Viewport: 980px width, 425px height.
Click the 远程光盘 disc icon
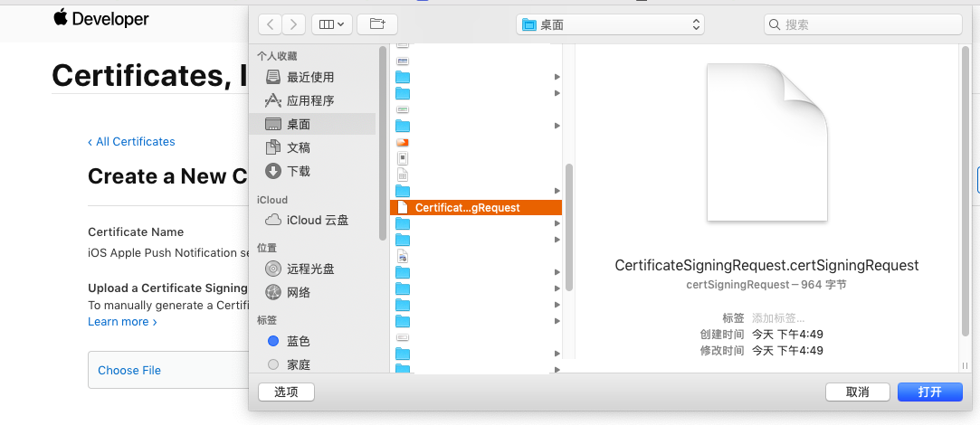coord(273,269)
